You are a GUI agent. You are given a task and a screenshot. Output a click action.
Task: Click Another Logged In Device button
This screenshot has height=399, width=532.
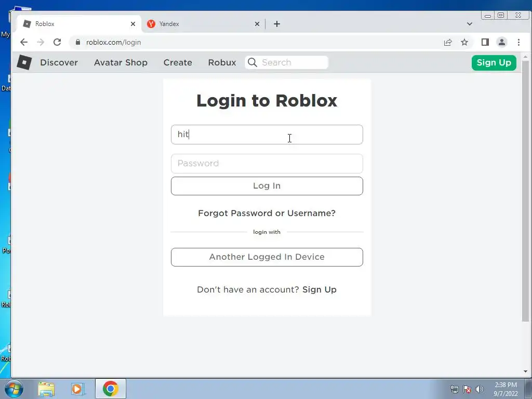(267, 257)
